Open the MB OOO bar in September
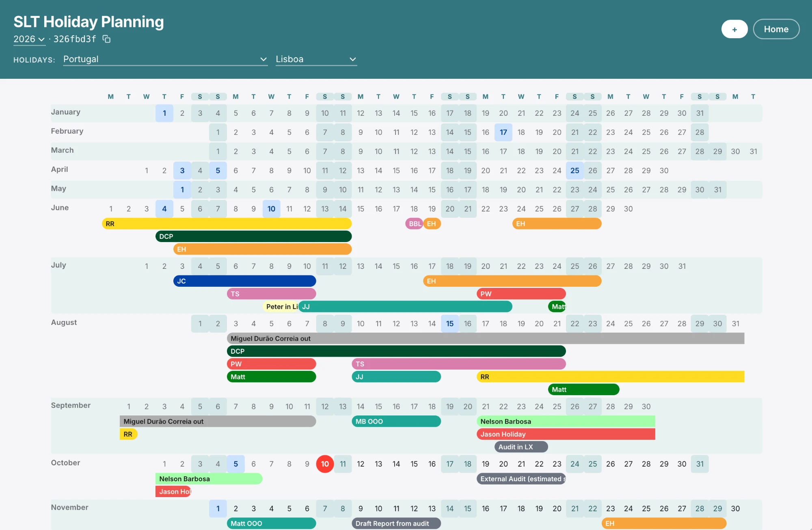Image resolution: width=812 pixels, height=530 pixels. [396, 422]
